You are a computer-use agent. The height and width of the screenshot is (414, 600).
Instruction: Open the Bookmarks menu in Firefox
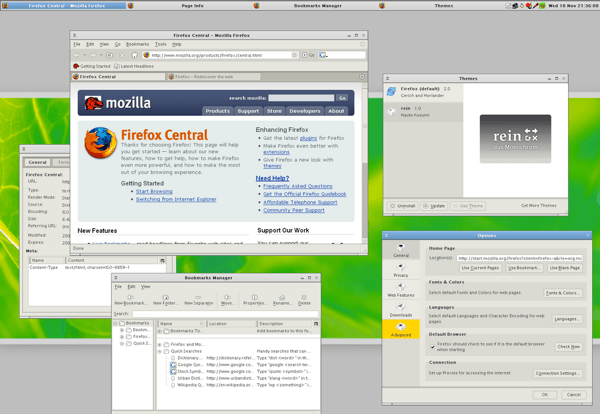(x=137, y=44)
